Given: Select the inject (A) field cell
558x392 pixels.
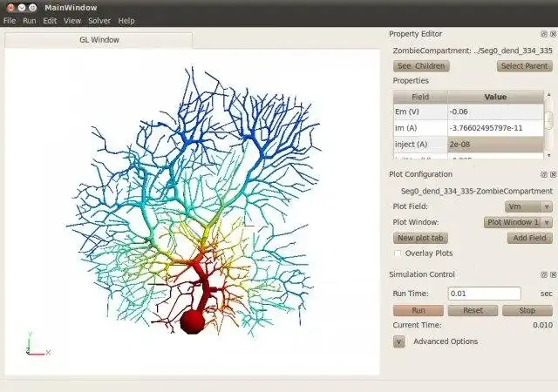Looking at the screenshot, I should pos(420,145).
